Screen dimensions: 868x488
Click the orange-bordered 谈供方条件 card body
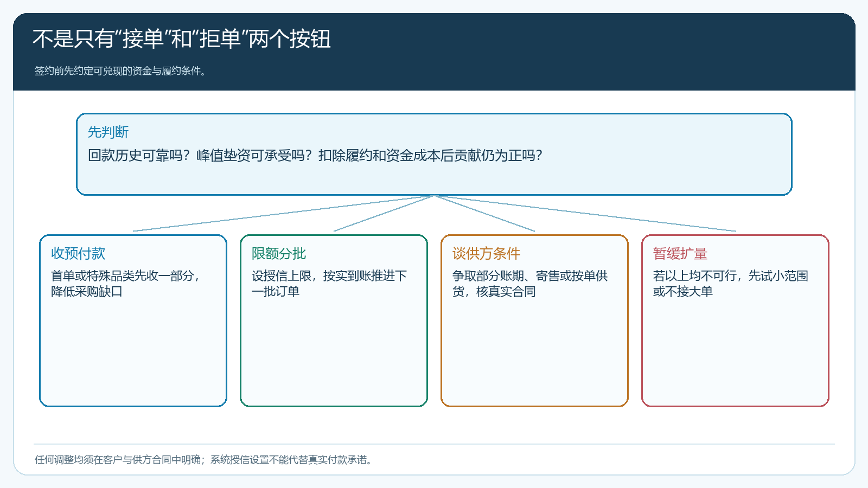534,320
